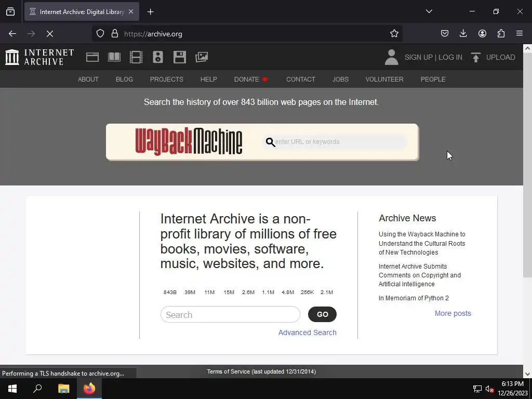Click the 2.6M count statistic
The height and width of the screenshot is (399, 532).
click(248, 292)
